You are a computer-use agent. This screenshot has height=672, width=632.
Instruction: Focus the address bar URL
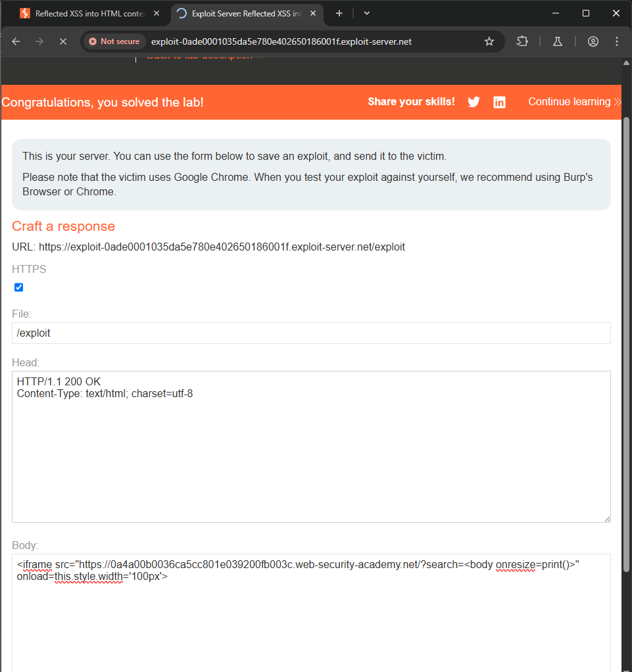(281, 41)
